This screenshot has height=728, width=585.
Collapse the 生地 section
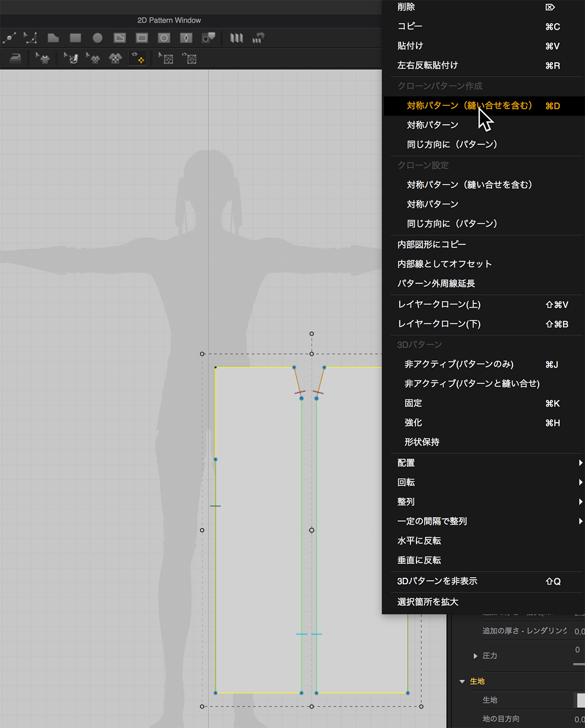tap(462, 681)
